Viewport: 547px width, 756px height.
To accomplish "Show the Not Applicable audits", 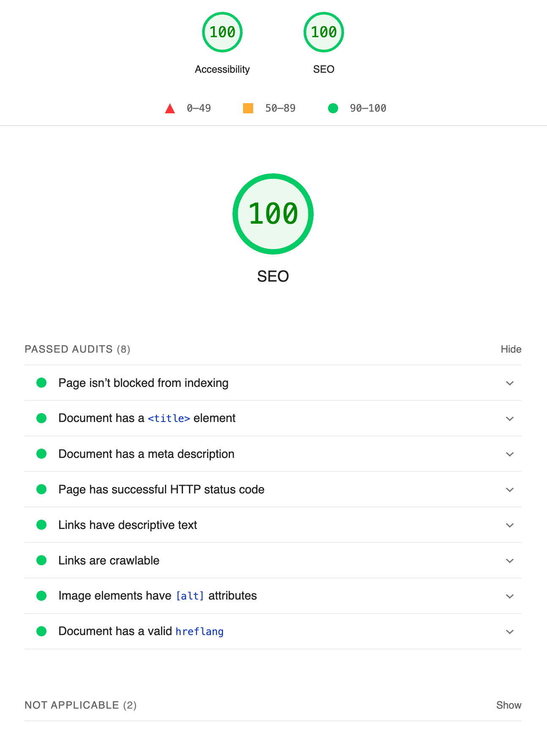I will (x=509, y=705).
